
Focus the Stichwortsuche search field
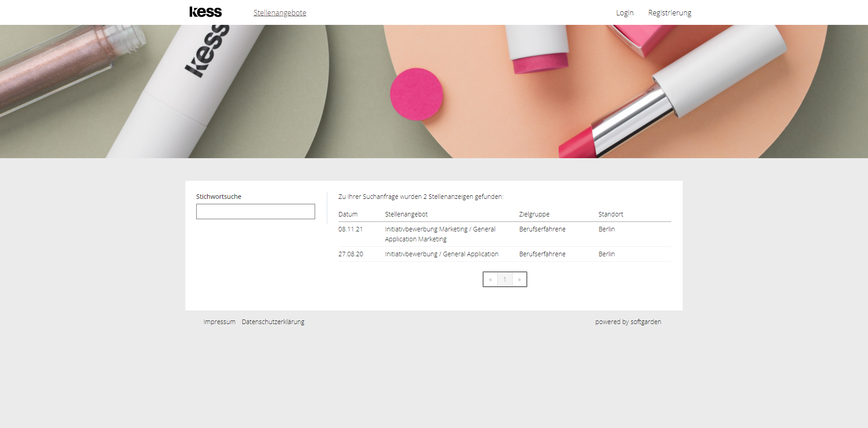255,212
